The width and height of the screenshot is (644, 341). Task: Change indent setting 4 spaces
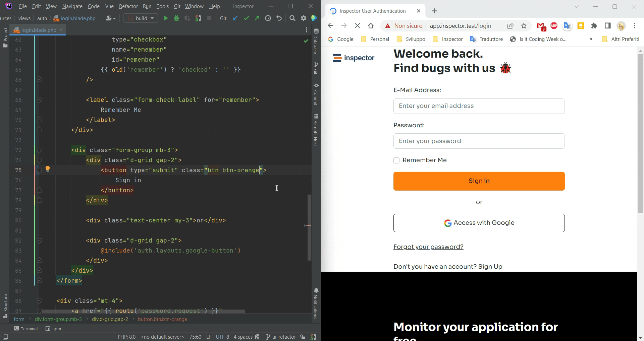pyautogui.click(x=243, y=337)
